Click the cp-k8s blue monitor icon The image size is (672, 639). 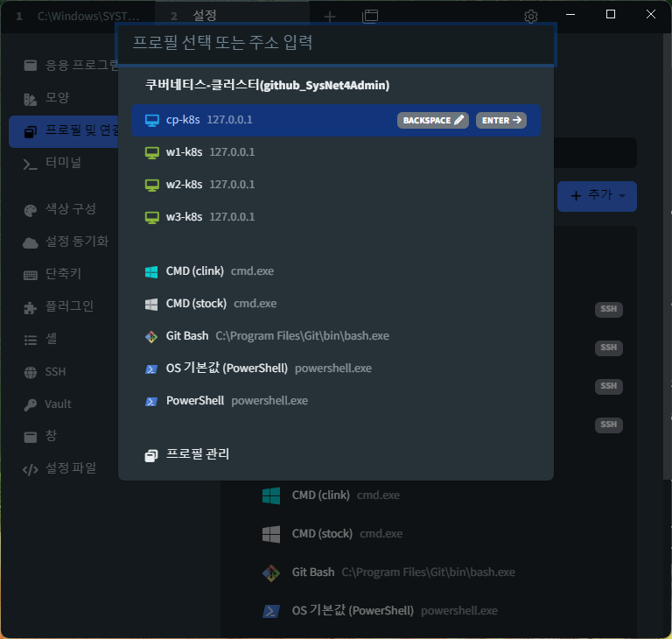click(151, 121)
